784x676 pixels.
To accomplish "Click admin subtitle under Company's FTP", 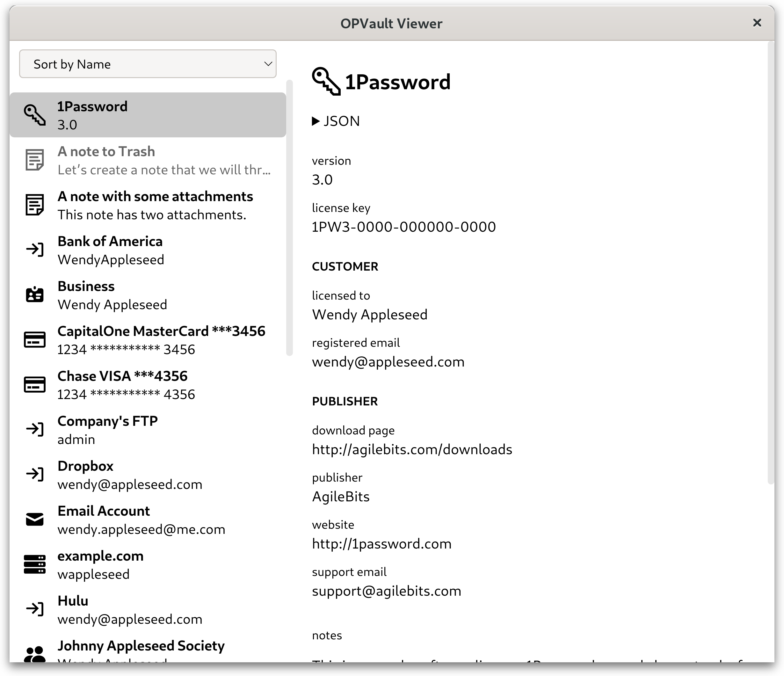I will click(76, 439).
